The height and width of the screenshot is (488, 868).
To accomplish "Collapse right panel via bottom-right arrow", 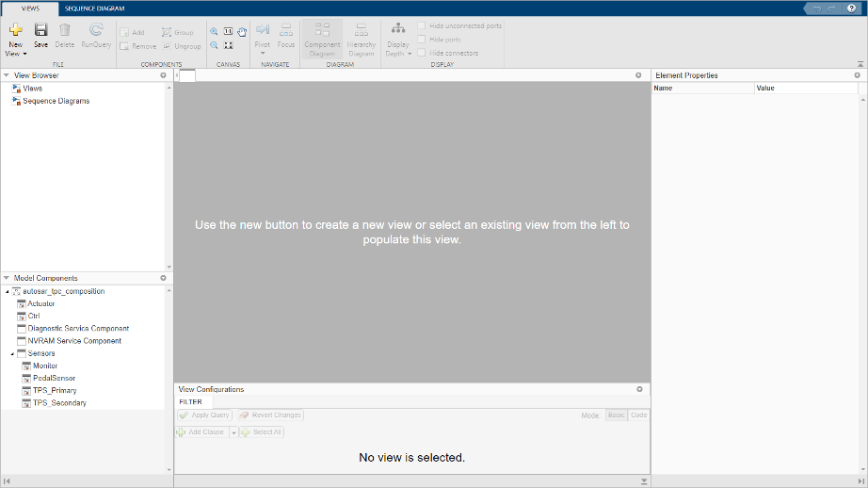I will [x=861, y=481].
